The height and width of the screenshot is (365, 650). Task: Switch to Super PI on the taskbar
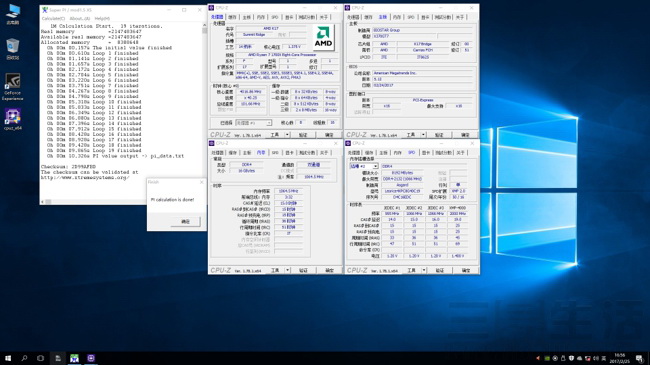pyautogui.click(x=74, y=358)
